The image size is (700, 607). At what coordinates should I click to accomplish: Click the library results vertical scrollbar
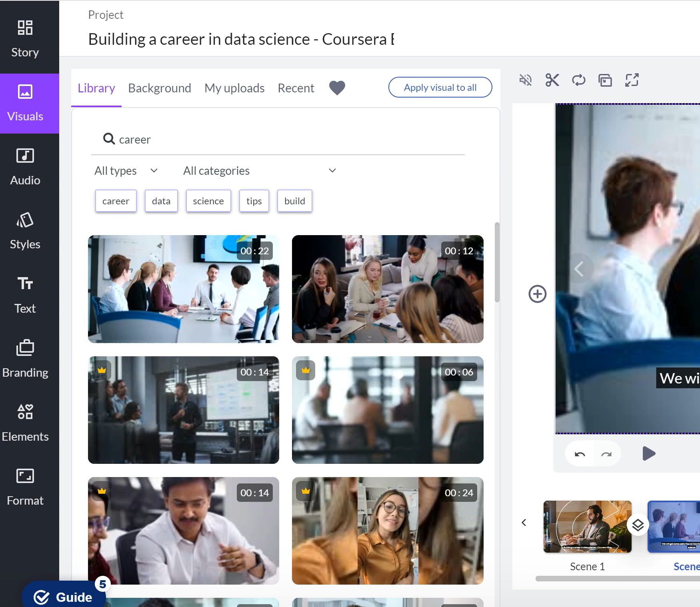pos(497,262)
